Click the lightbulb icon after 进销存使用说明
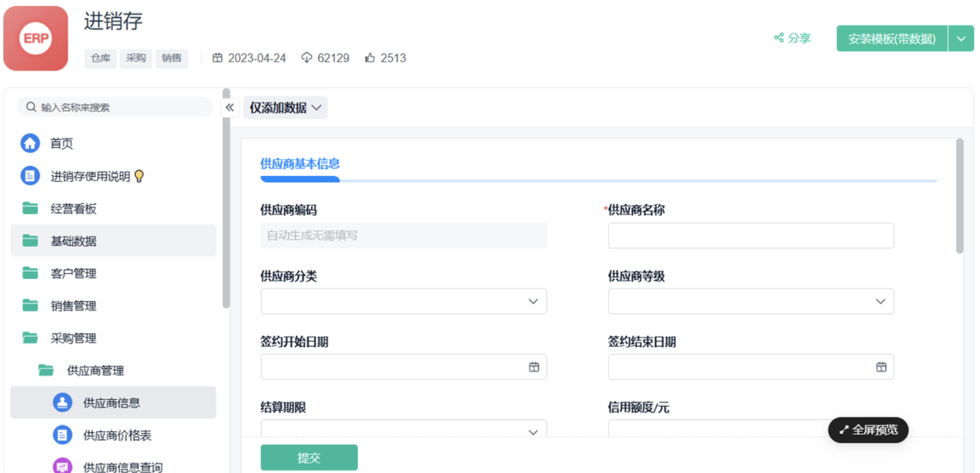Screen dimensions: 980x473 (x=139, y=177)
